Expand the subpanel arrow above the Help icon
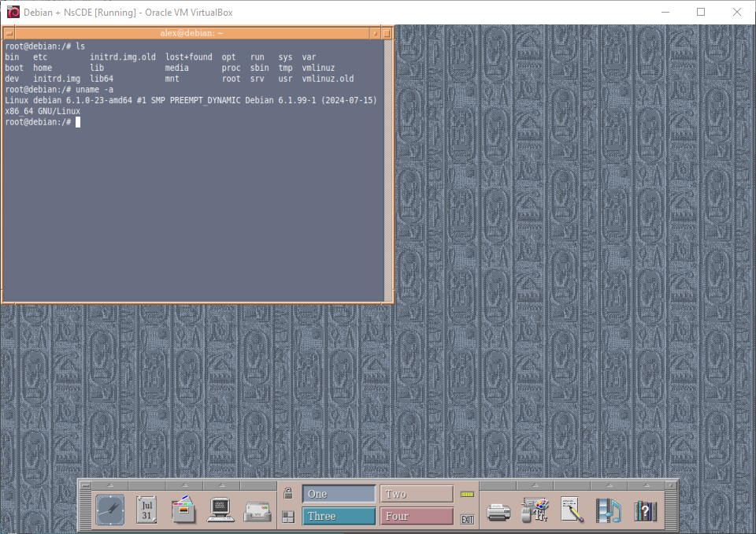This screenshot has width=756, height=534. 645,484
